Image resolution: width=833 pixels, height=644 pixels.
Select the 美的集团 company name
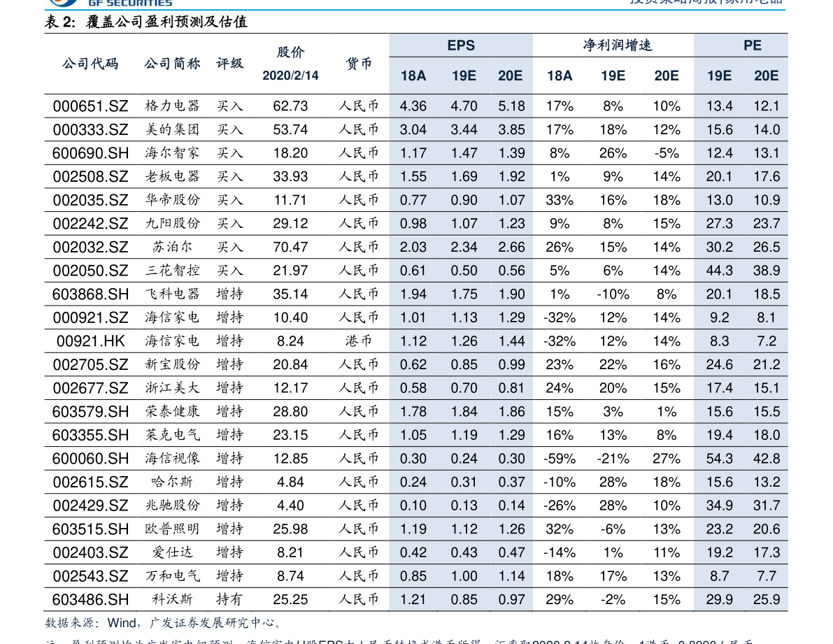pos(172,129)
